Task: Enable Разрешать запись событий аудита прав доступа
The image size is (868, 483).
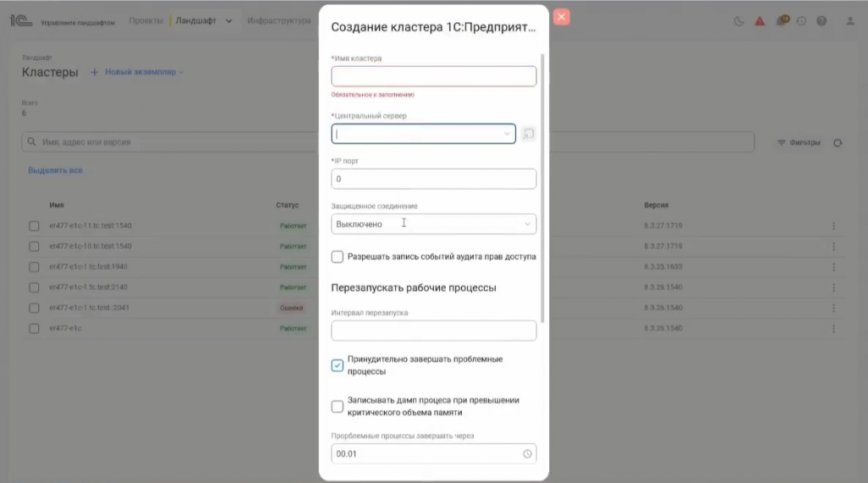Action: 337,257
